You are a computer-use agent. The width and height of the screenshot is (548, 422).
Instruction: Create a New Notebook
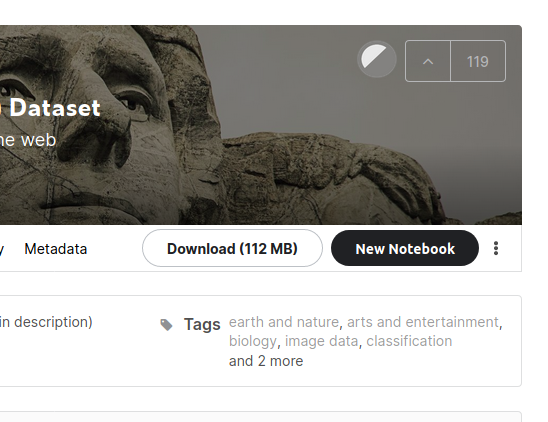coord(405,248)
